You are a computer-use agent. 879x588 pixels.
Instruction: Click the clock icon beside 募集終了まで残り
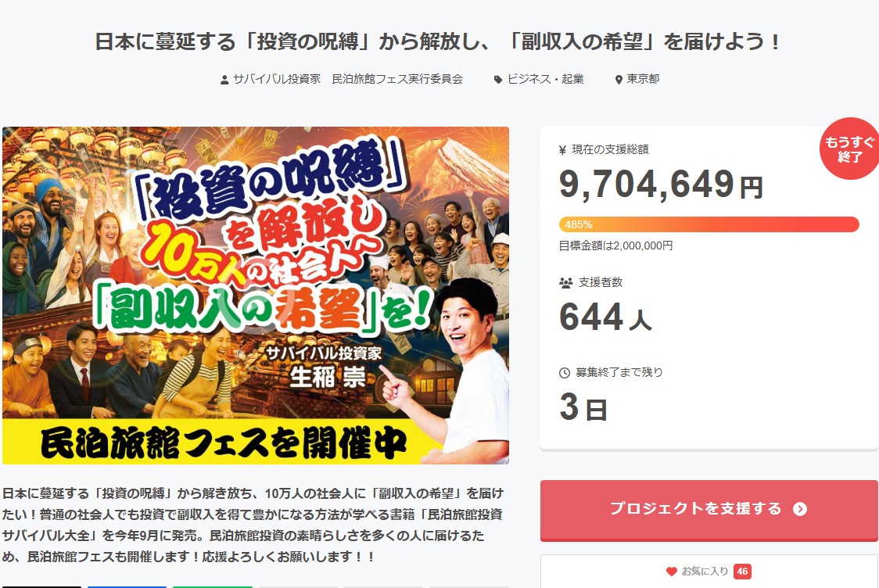[565, 373]
